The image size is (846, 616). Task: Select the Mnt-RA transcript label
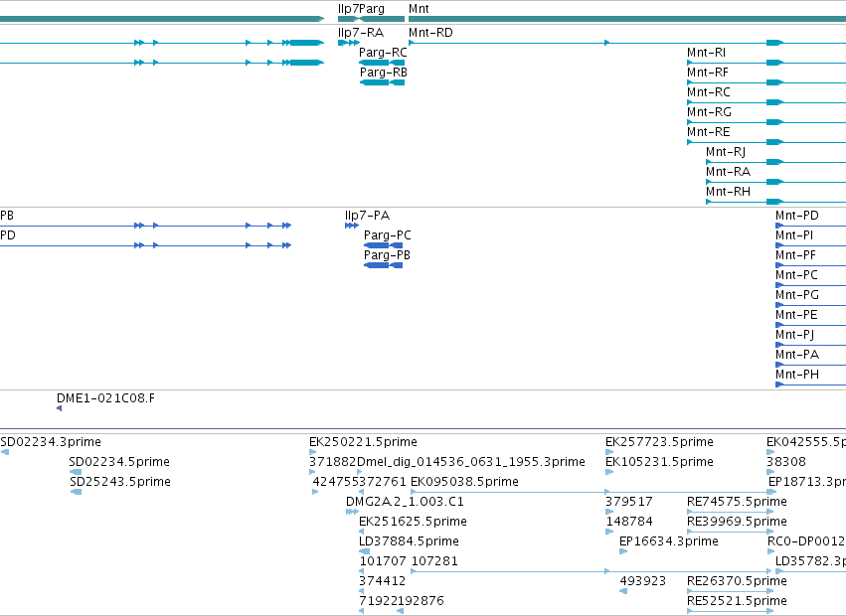click(728, 172)
